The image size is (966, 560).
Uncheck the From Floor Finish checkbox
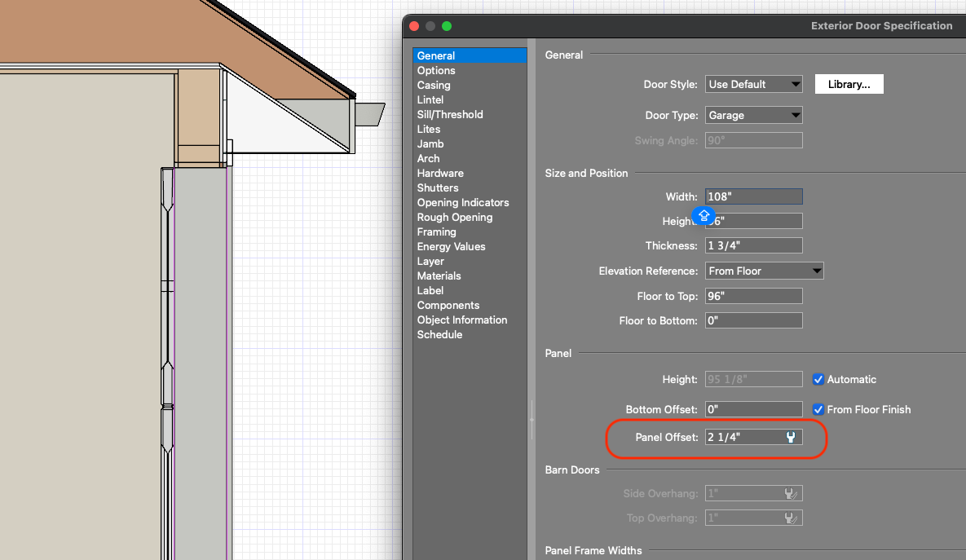(818, 409)
